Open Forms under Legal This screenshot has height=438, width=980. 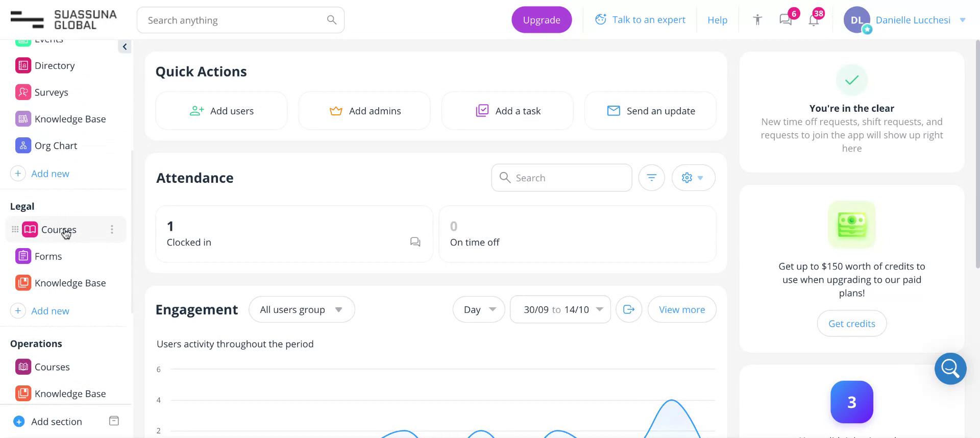[48, 256]
